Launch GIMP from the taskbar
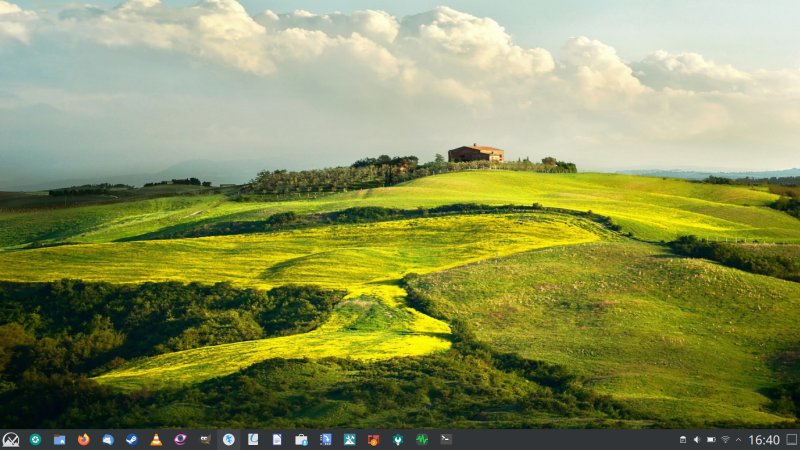The height and width of the screenshot is (450, 800). click(205, 439)
